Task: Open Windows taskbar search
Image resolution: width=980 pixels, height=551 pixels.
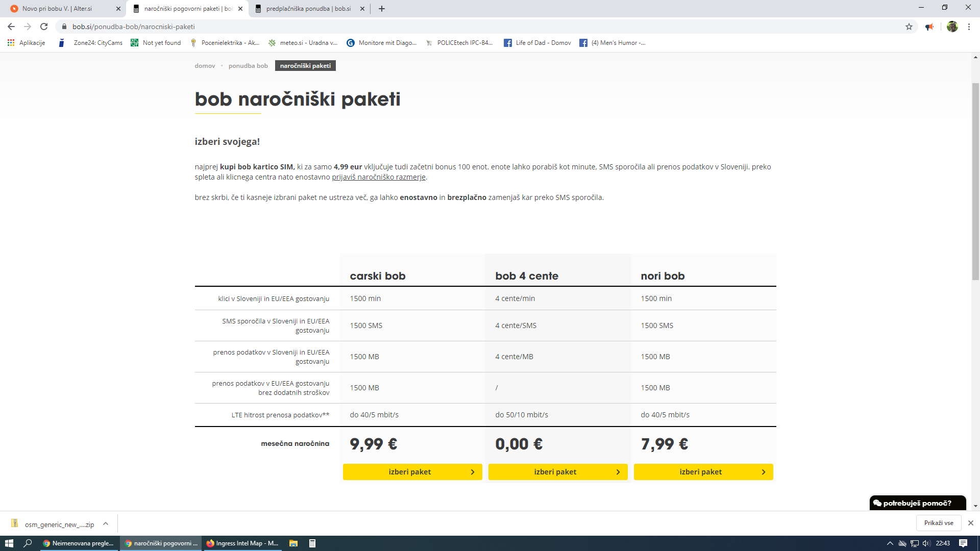Action: coord(28,543)
